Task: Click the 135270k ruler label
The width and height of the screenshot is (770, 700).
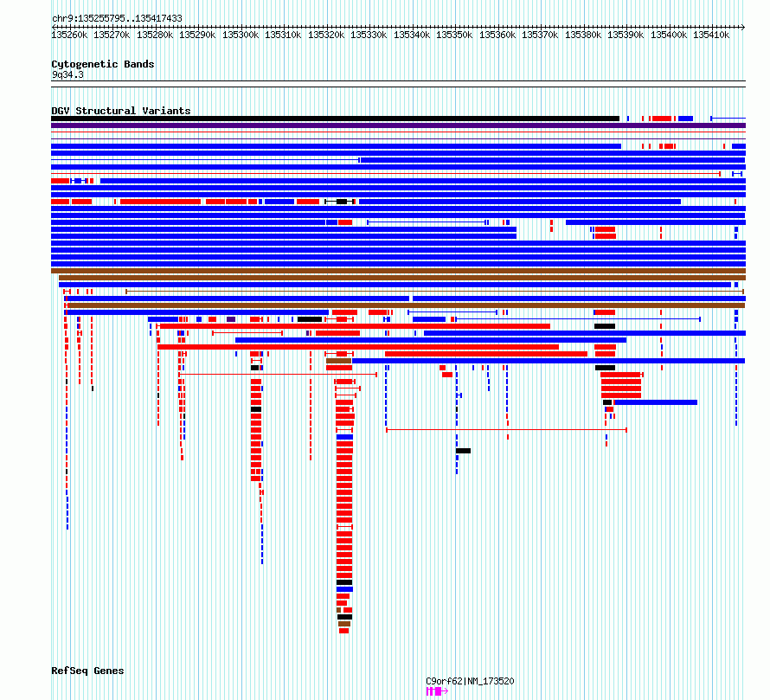Action: [x=112, y=35]
